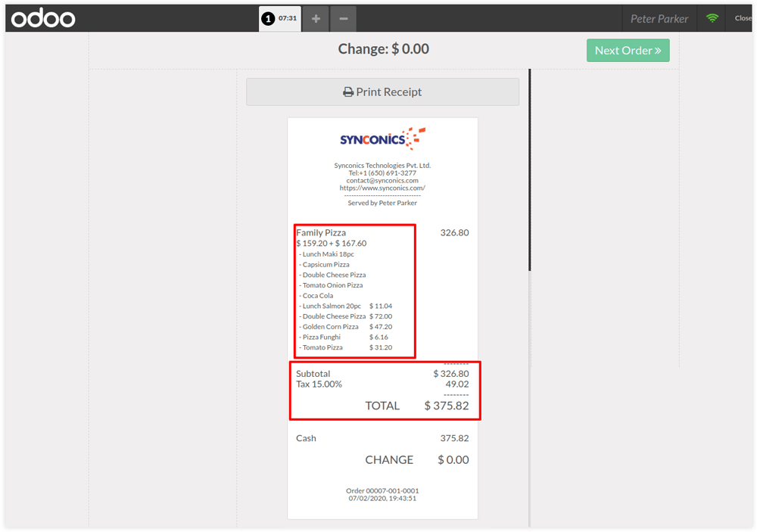Select the order tab showing 07:31
This screenshot has width=757, height=532.
click(279, 18)
